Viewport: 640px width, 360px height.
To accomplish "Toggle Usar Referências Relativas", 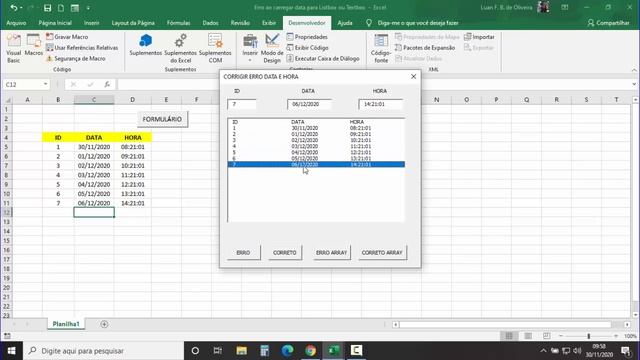I will pos(82,48).
